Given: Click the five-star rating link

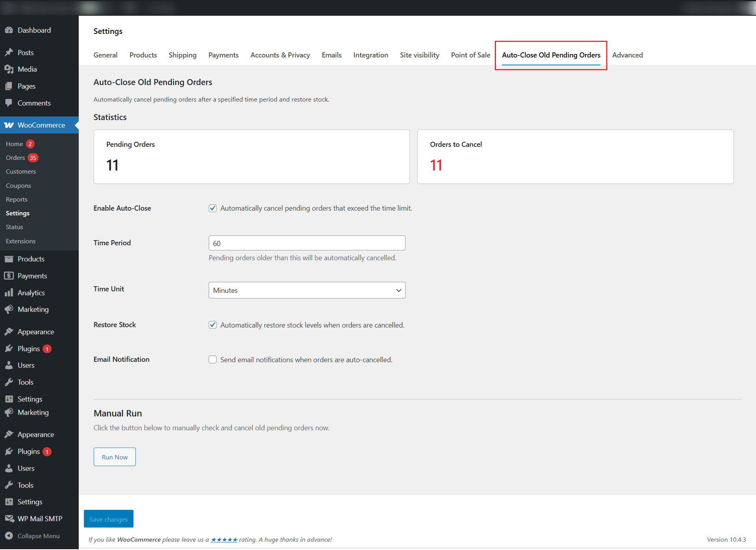Looking at the screenshot, I should (x=224, y=540).
